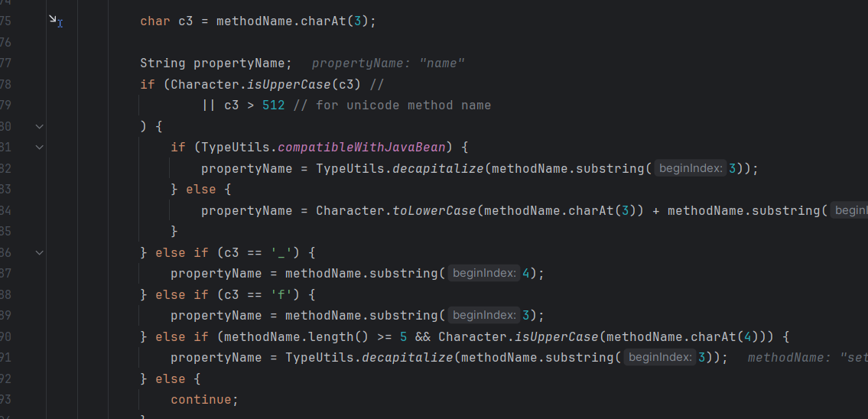
Task: Collapse the compatibleWithJavaBean if block chevron
Action: [x=40, y=147]
